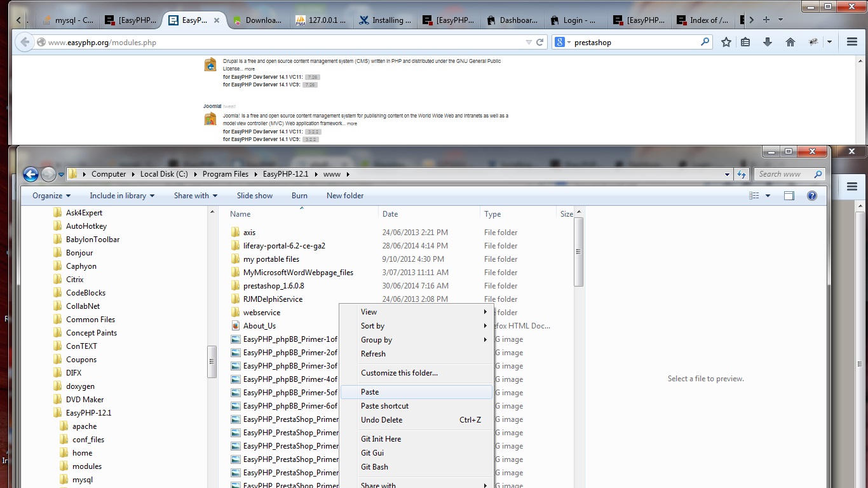
Task: Choose Undo Delete
Action: point(417,420)
